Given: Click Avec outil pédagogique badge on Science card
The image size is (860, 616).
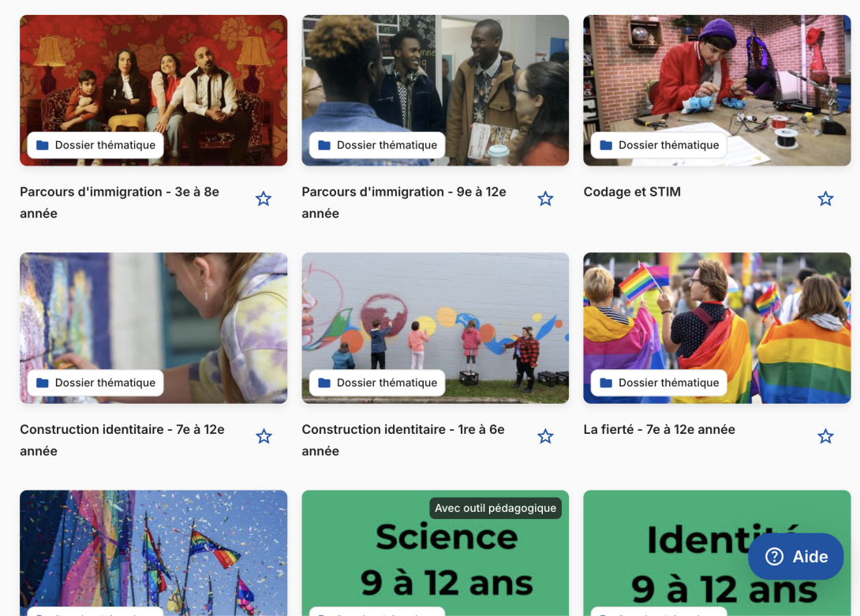Looking at the screenshot, I should (495, 508).
